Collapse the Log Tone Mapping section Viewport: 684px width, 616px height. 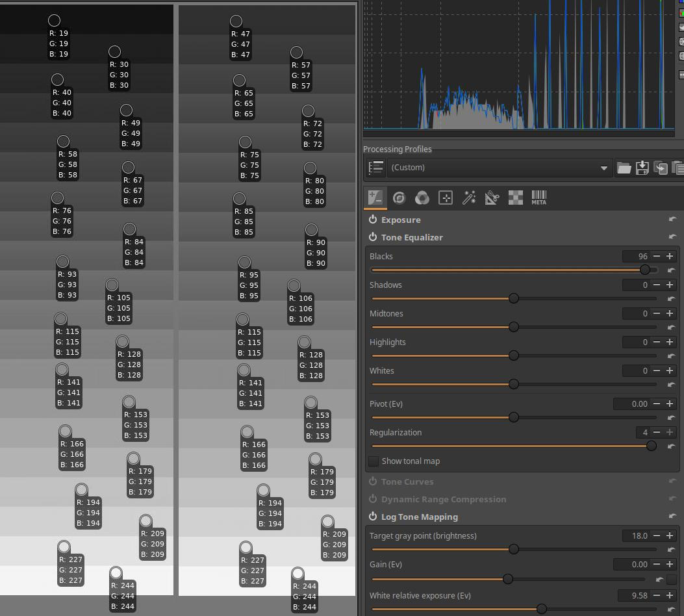(x=419, y=517)
